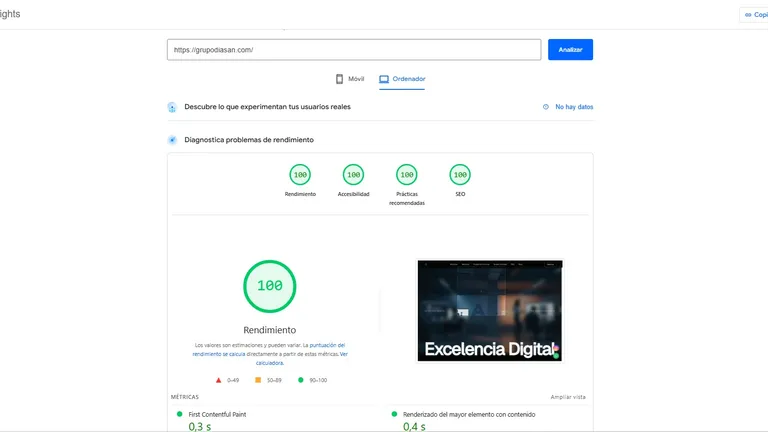Click the orange square 50–89 legend icon
The height and width of the screenshot is (432, 768).
pos(258,380)
